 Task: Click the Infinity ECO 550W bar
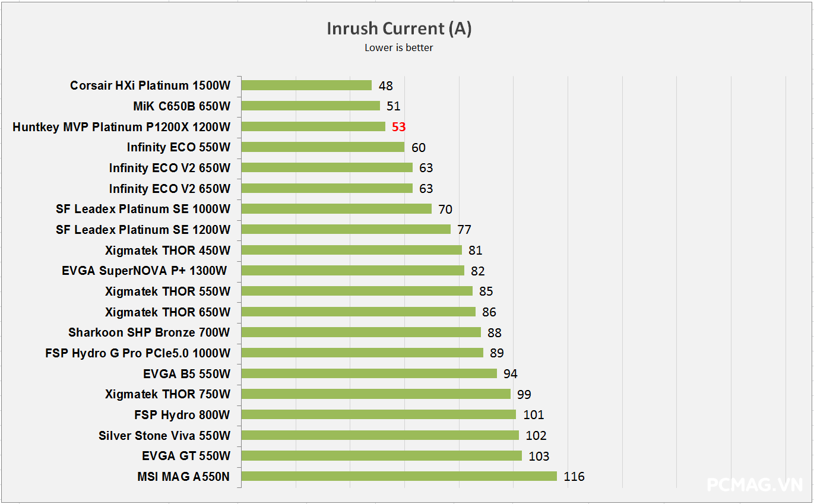point(322,147)
